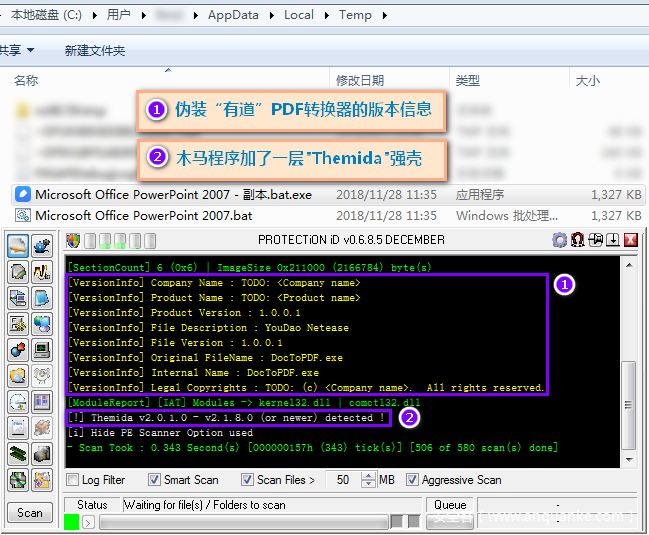
Task: Expand the Local breadcrumb arrow in address bar
Action: pyautogui.click(x=325, y=15)
